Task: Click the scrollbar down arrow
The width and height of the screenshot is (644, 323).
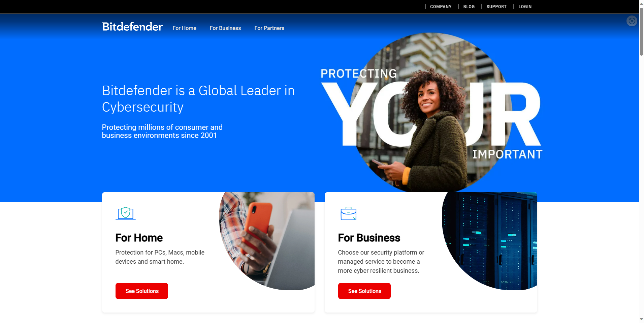Action: 641,319
